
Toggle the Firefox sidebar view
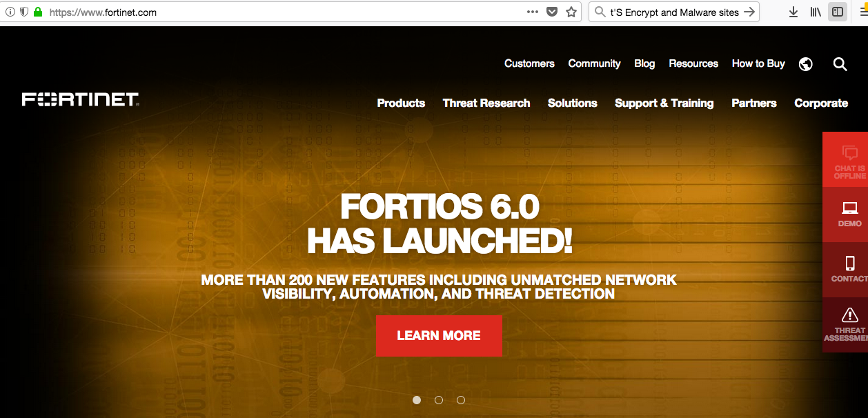tap(837, 12)
